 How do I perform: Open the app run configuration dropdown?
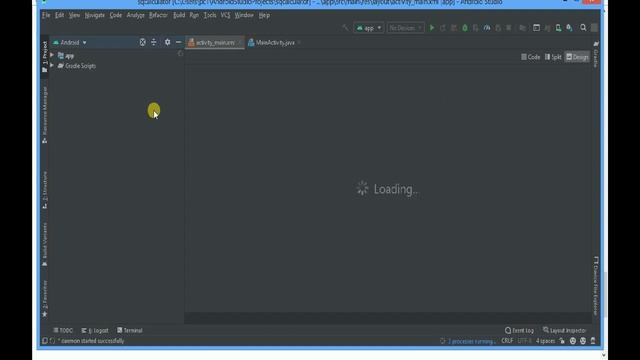369,28
